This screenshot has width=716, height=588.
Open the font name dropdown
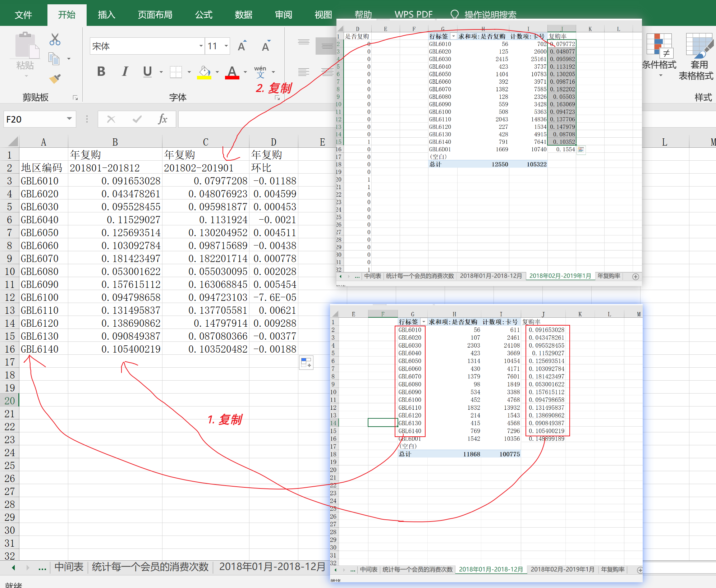click(x=201, y=46)
